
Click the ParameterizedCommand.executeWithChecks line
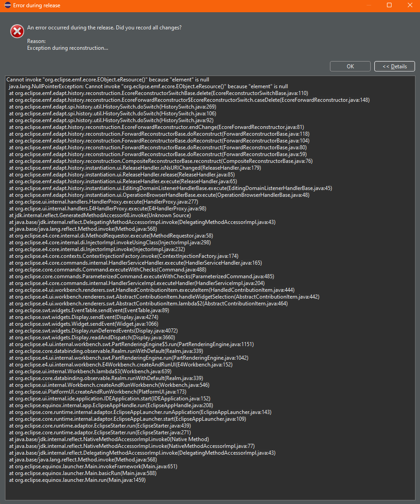(x=142, y=276)
